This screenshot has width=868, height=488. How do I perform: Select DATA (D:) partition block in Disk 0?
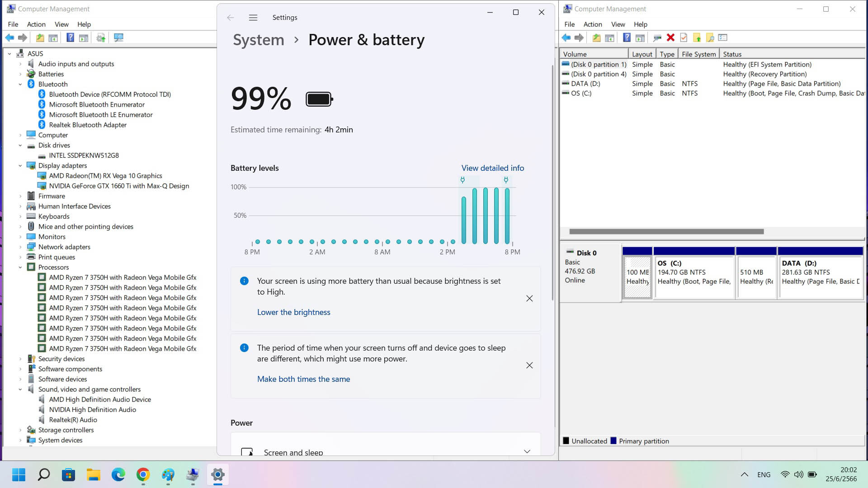821,277
